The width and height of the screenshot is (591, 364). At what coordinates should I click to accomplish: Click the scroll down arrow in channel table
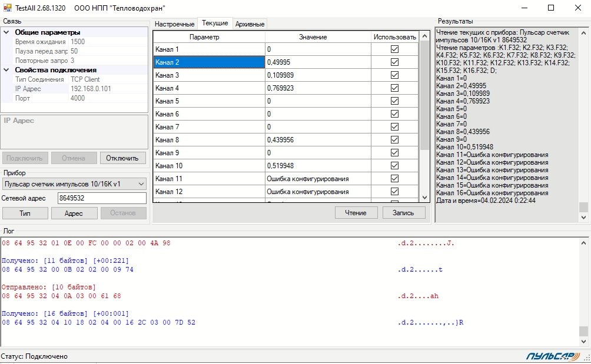[x=424, y=198]
